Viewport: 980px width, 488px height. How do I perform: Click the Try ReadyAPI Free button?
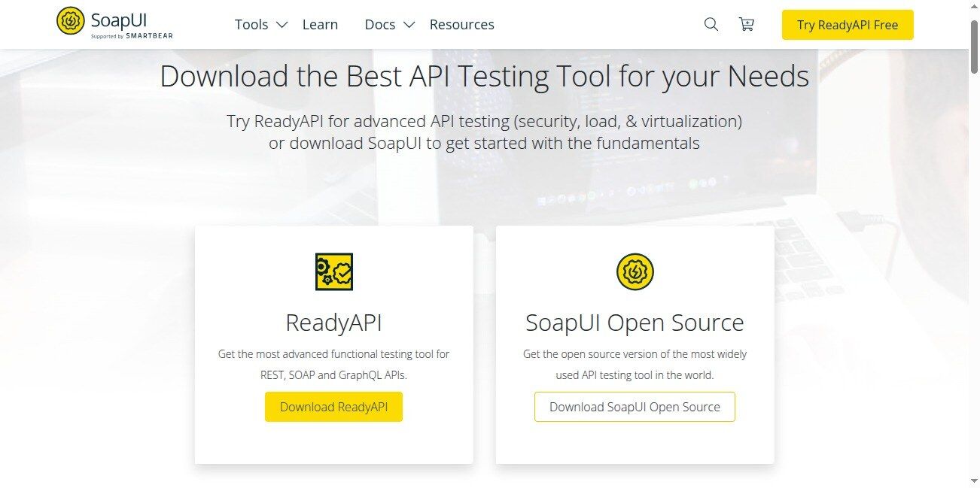[x=848, y=25]
